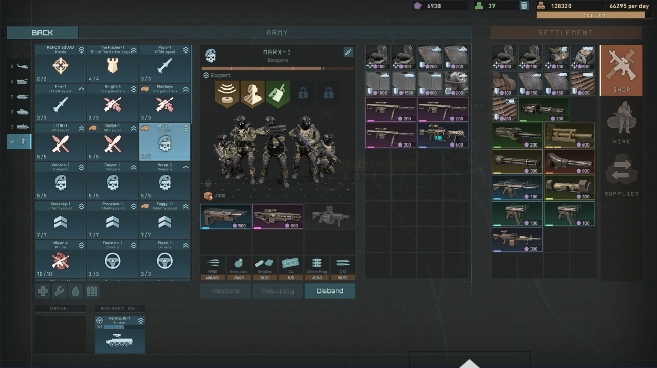Click the squad experience progress bar
The width and height of the screenshot is (657, 368).
[277, 68]
